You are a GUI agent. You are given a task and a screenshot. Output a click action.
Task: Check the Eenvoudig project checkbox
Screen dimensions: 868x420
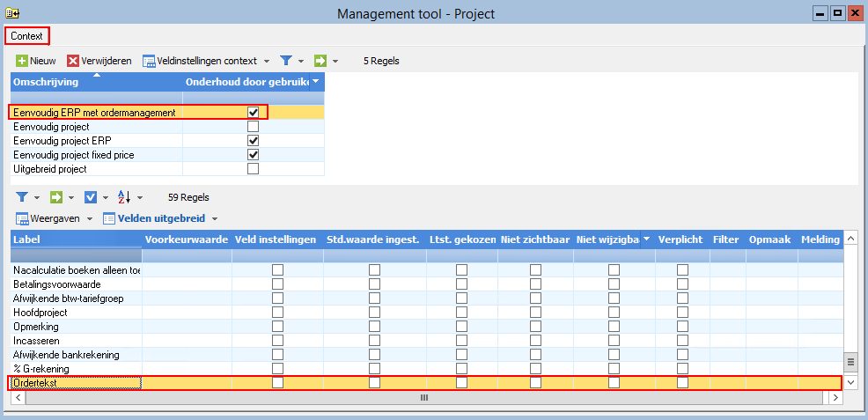point(254,127)
